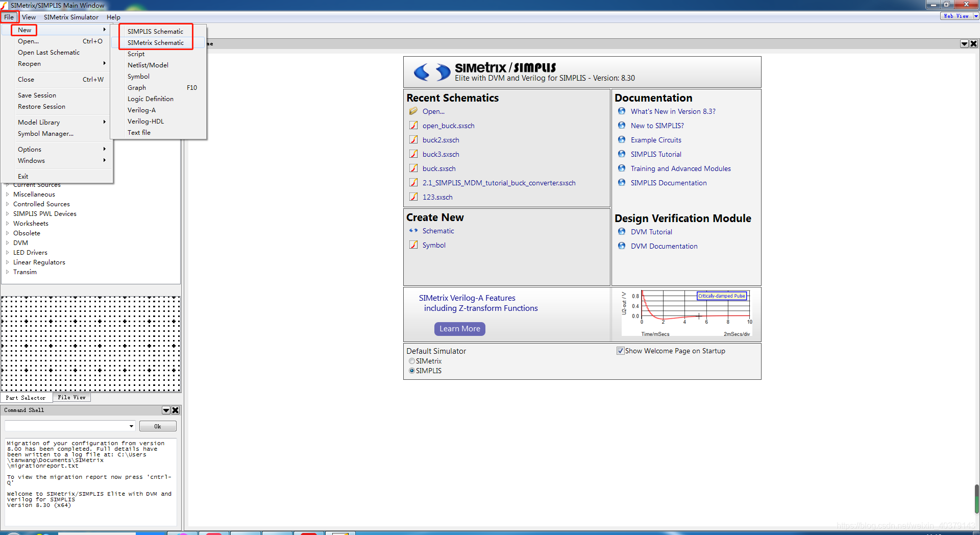
Task: Open the Help menu
Action: [x=113, y=17]
